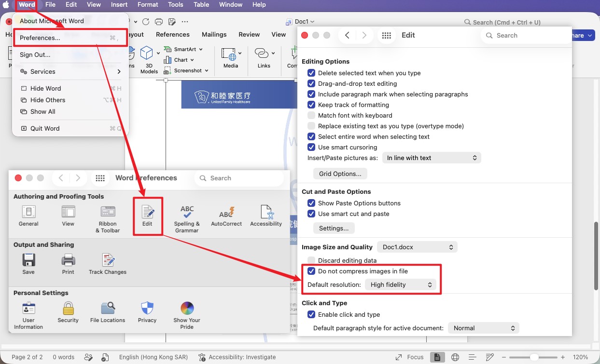Toggle Do not compress images in file
This screenshot has width=600, height=364.
pyautogui.click(x=311, y=271)
